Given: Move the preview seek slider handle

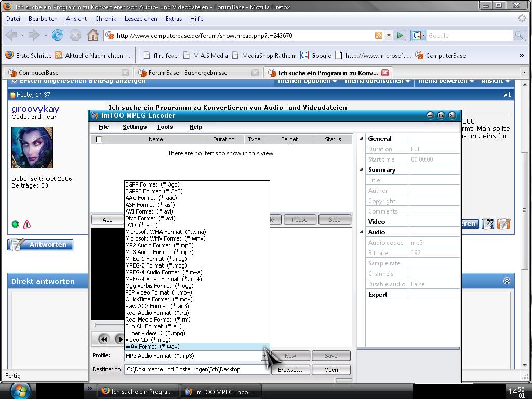Looking at the screenshot, I should (95, 325).
